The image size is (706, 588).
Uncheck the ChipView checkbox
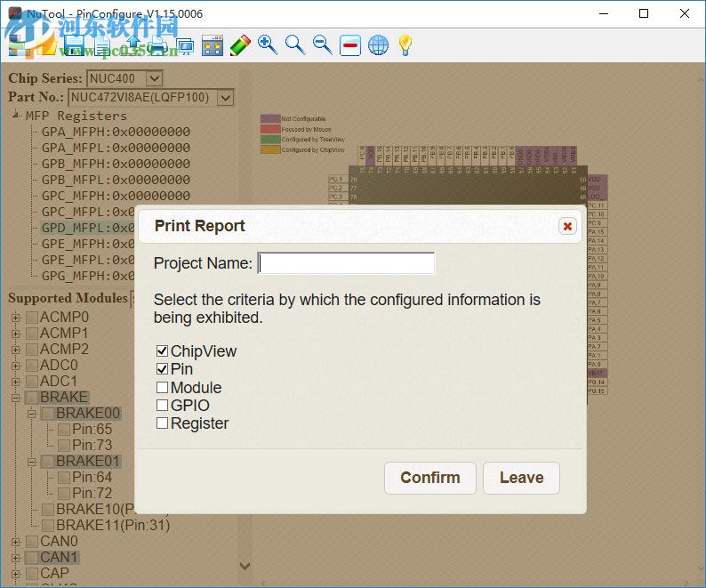pyautogui.click(x=162, y=351)
